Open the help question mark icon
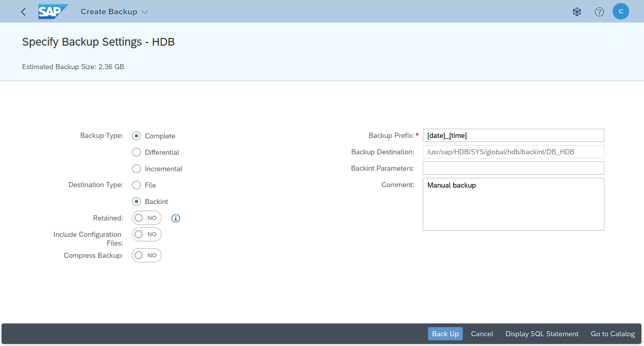This screenshot has width=644, height=346. 599,12
